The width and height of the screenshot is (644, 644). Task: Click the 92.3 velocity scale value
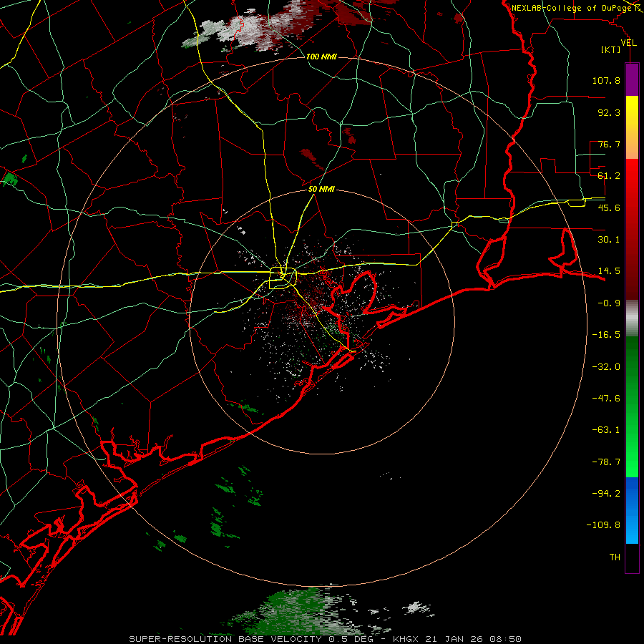pyautogui.click(x=609, y=112)
